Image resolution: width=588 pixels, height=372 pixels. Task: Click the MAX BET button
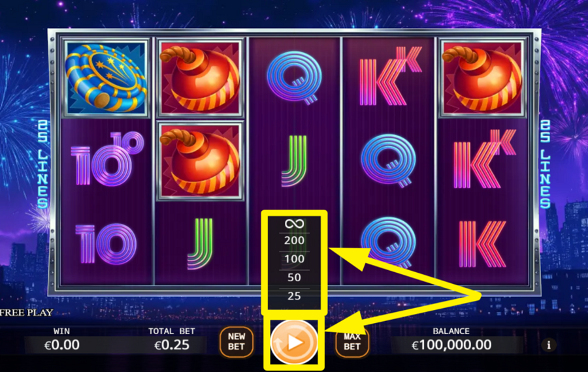coord(351,342)
